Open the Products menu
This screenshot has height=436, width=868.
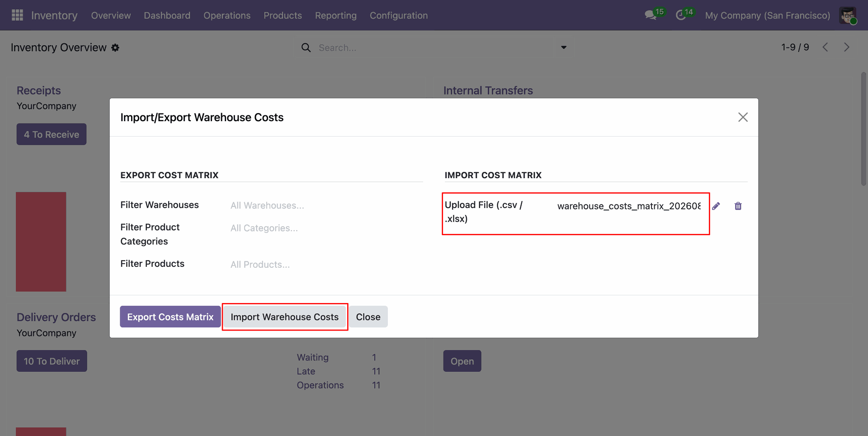tap(283, 15)
